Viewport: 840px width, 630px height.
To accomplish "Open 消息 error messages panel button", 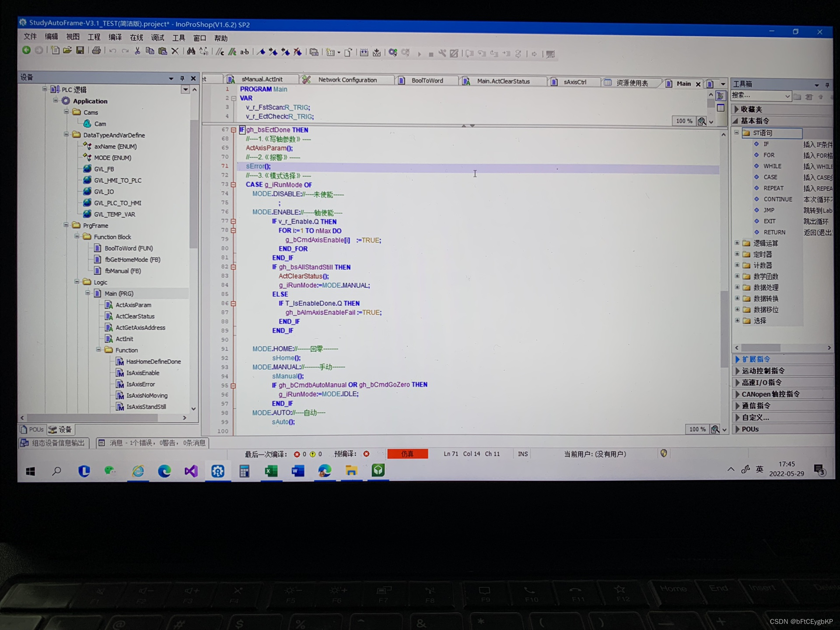I will pos(152,443).
